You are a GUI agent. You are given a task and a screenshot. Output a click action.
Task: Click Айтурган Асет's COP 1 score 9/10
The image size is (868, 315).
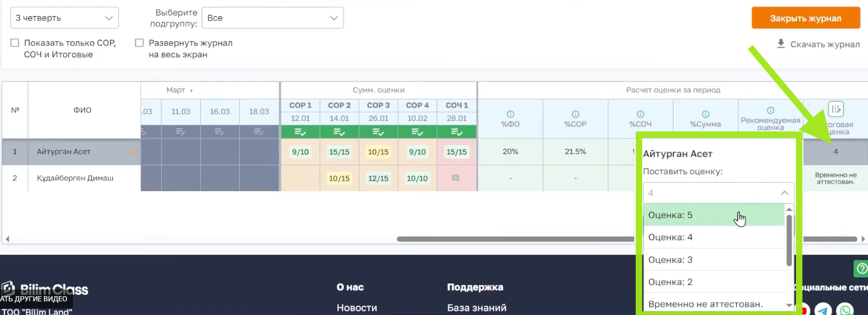tap(300, 152)
